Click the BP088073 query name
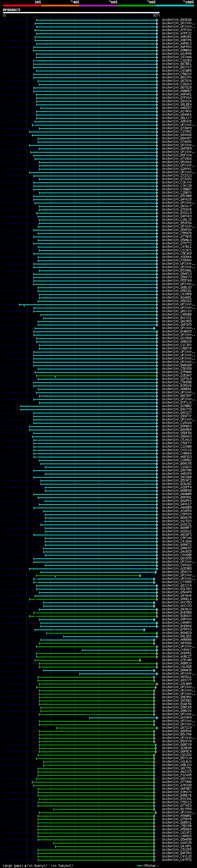 pos(11,10)
